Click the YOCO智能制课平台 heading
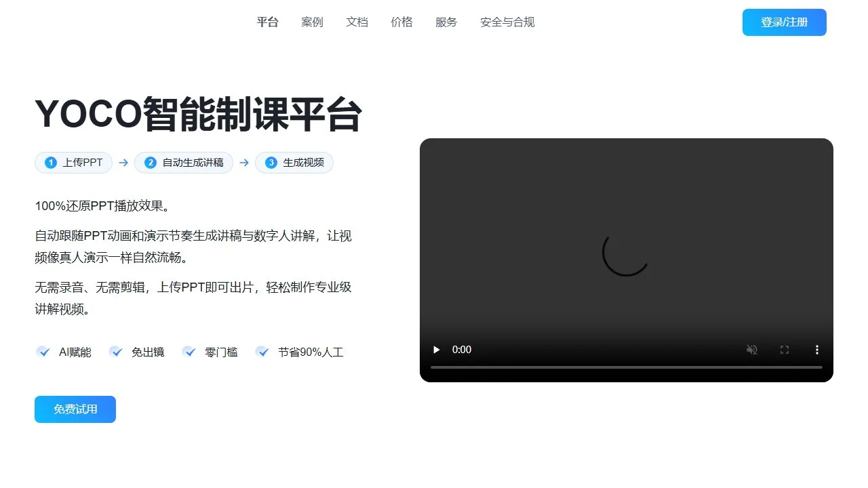868x488 pixels. point(198,114)
